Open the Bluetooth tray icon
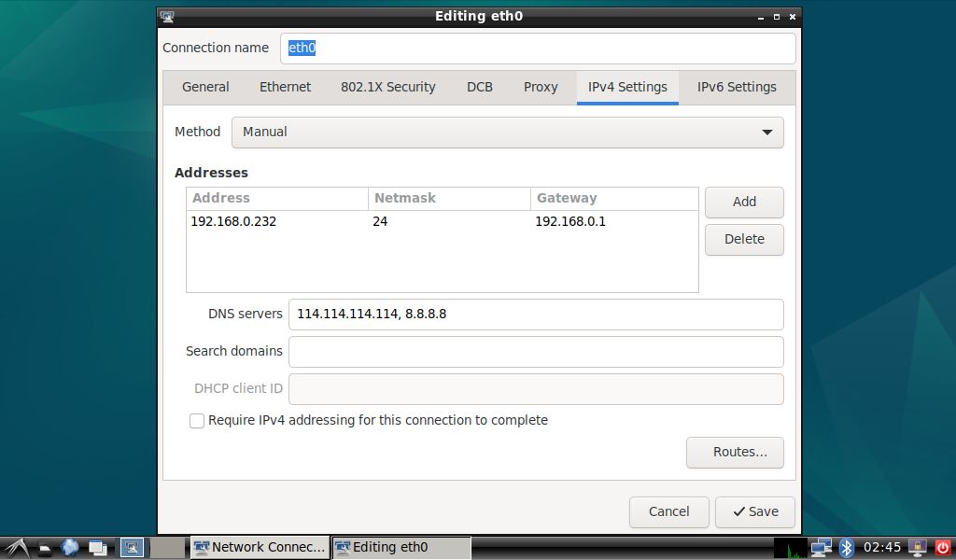Image resolution: width=956 pixels, height=560 pixels. coord(846,548)
